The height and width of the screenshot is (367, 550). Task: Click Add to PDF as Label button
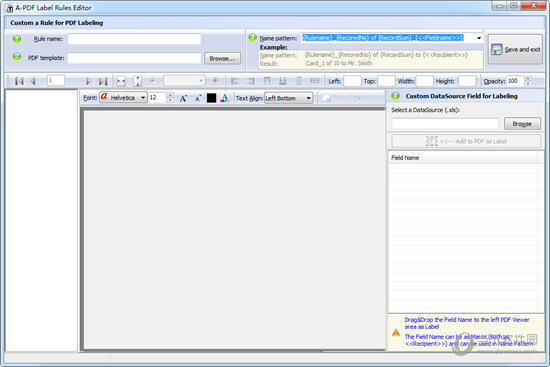pyautogui.click(x=466, y=141)
